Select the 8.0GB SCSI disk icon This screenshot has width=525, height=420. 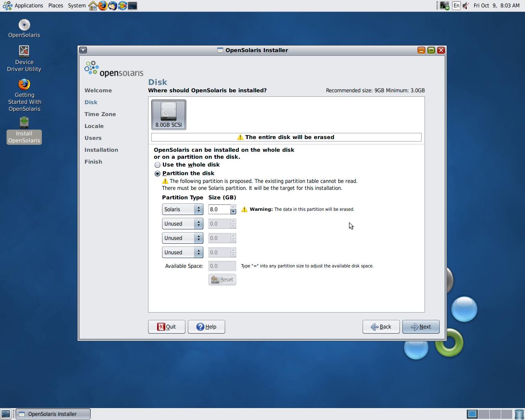[169, 114]
